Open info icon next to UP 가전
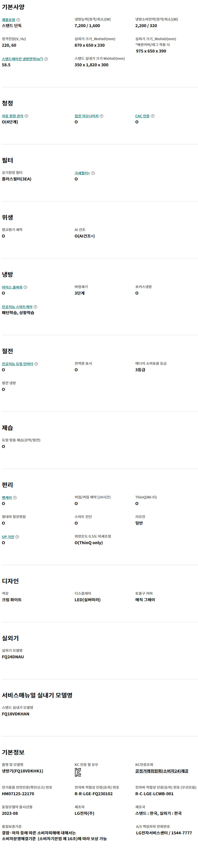 point(17,537)
